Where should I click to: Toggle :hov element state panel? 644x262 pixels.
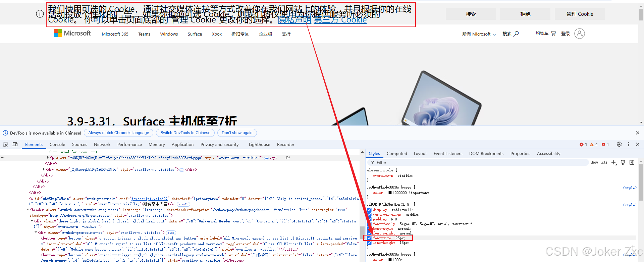(594, 162)
